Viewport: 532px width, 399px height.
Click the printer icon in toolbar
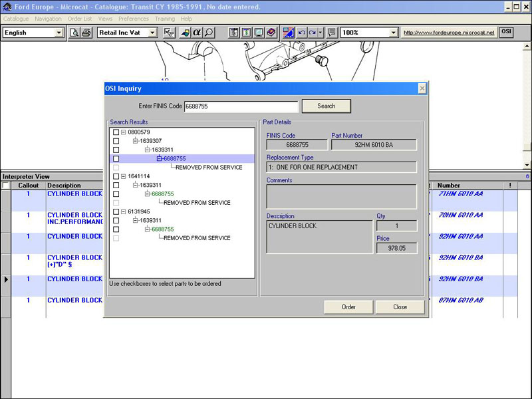86,33
